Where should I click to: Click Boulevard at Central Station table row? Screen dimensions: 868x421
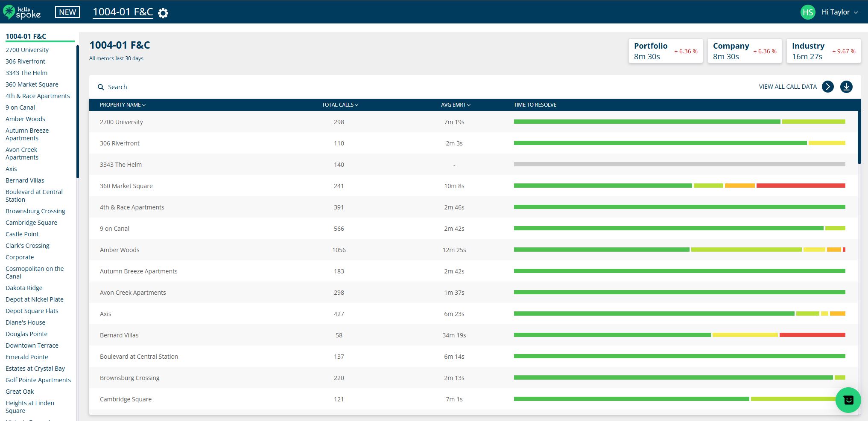pyautogui.click(x=473, y=356)
